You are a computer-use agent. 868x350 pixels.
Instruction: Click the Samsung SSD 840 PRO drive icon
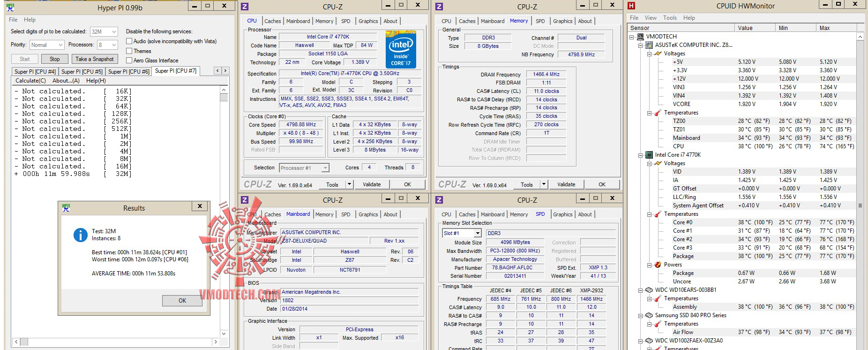pyautogui.click(x=649, y=315)
